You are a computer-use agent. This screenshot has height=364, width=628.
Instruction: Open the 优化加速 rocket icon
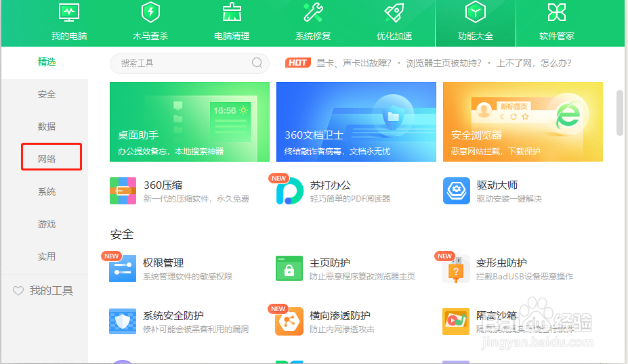pyautogui.click(x=394, y=12)
